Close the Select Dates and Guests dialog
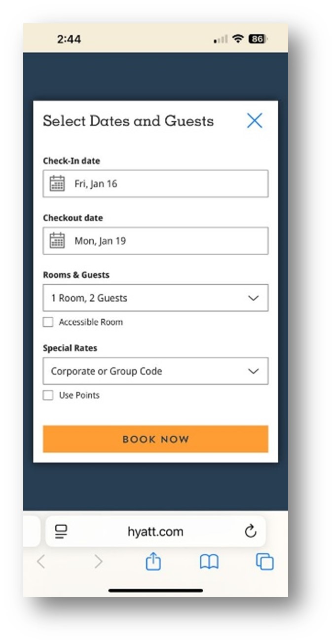This screenshot has width=335, height=644. [x=255, y=120]
